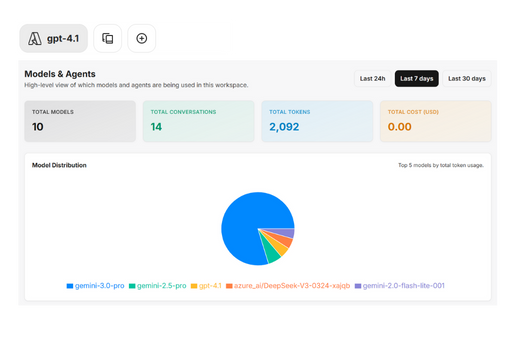Click yellow legend swatch for gpt-4.1
The image size is (514, 363).
point(194,286)
